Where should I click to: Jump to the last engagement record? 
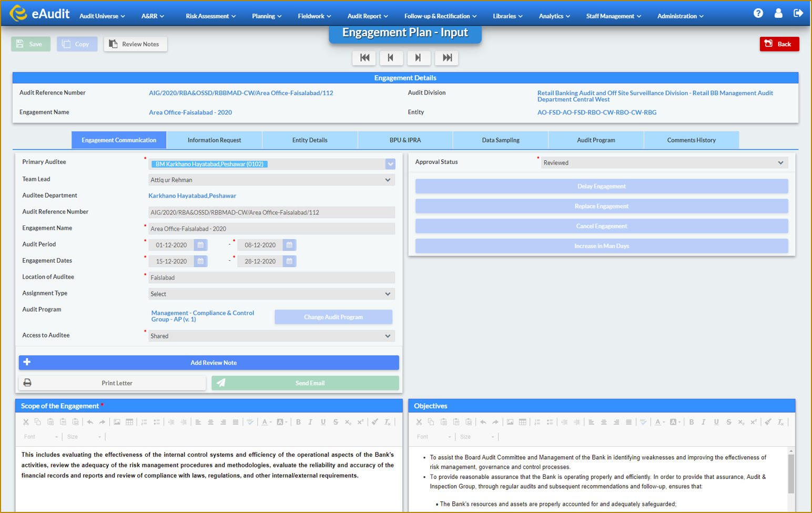pos(446,58)
